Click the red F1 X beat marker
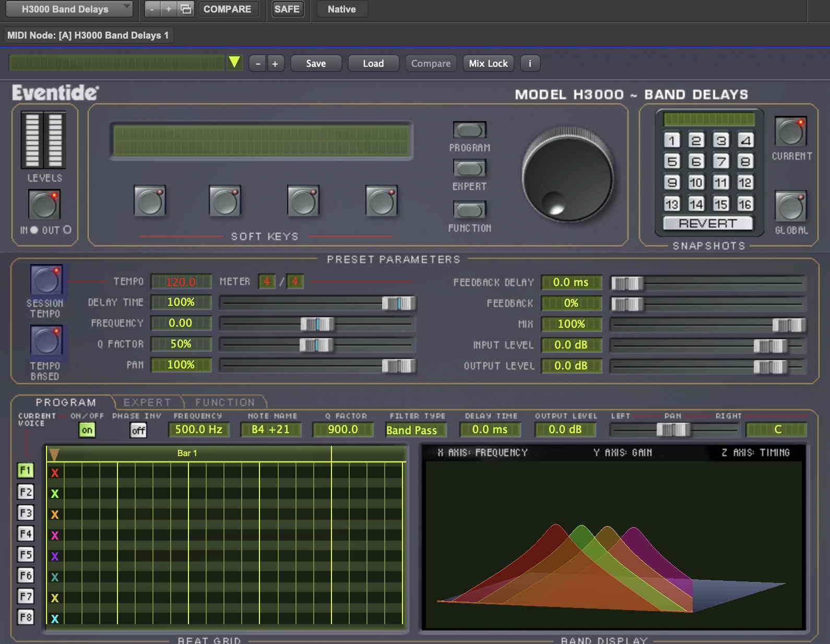Viewport: 830px width, 644px height. point(55,473)
